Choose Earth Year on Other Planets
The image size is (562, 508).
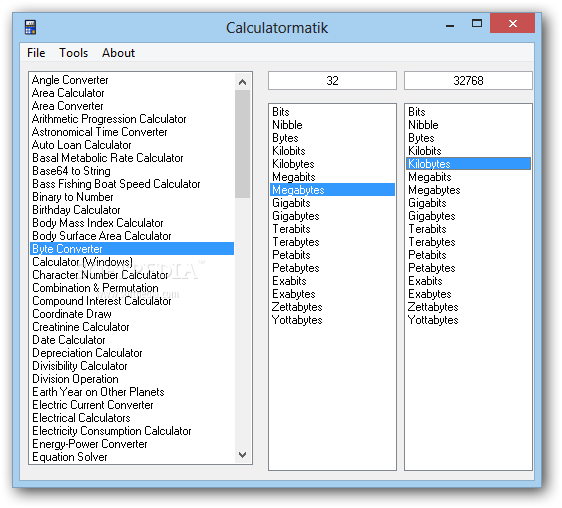coord(132,391)
